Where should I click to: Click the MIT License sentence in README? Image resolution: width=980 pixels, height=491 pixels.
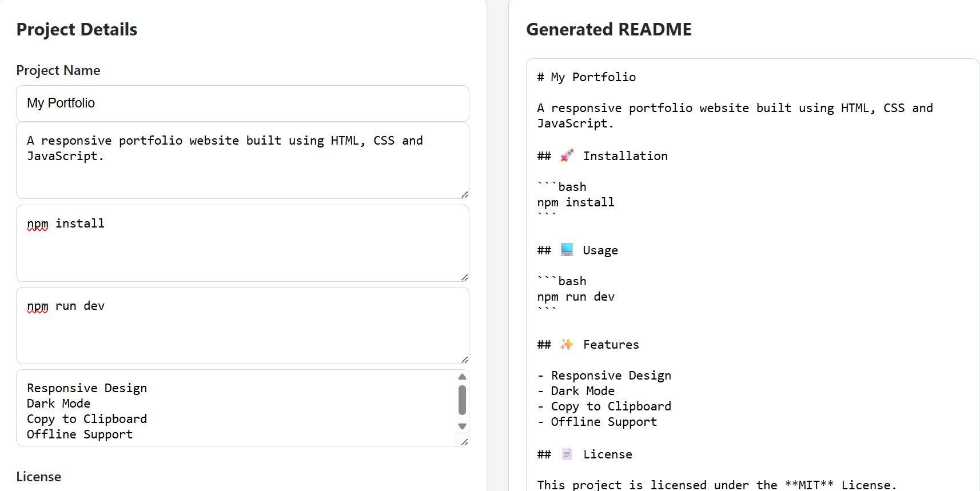point(717,485)
